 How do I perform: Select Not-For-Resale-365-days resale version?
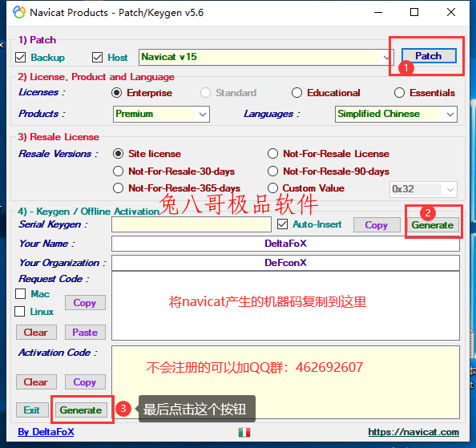tap(118, 188)
